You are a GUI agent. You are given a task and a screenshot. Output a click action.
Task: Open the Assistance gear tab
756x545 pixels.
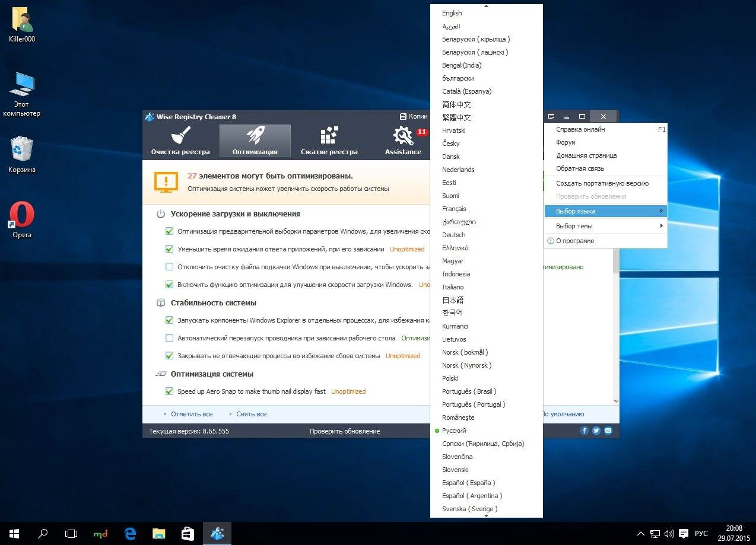click(404, 141)
